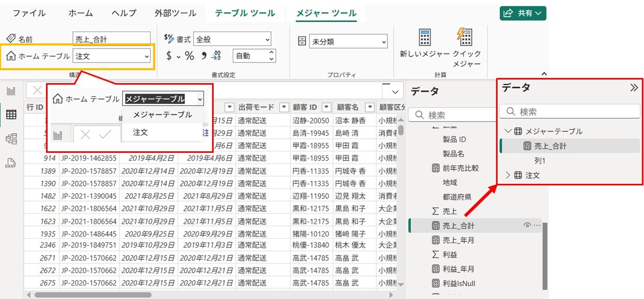Click the X cancel icon in the callout
644x299 pixels.
(x=86, y=135)
